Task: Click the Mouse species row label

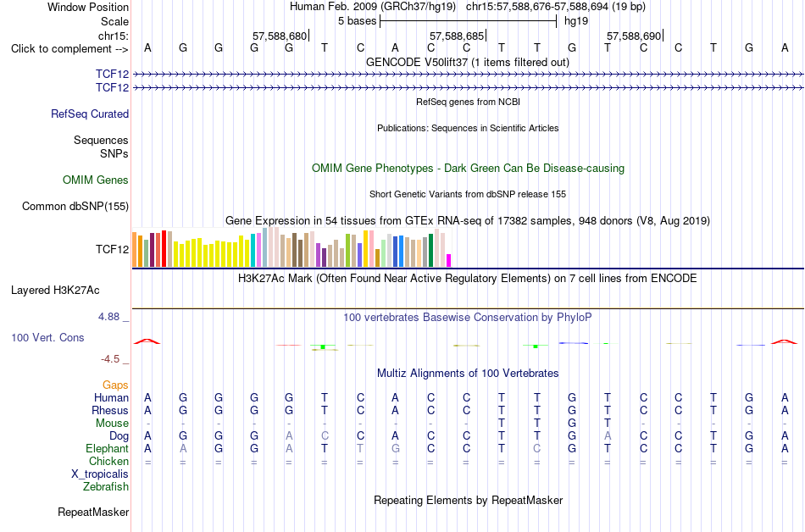Action: pyautogui.click(x=112, y=424)
